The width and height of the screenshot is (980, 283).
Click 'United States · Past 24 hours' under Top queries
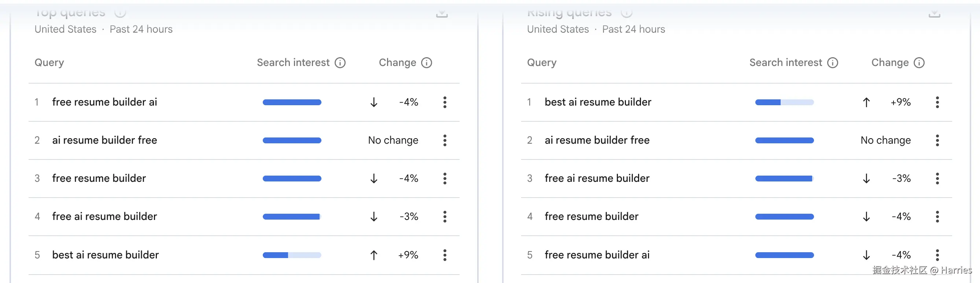click(103, 29)
